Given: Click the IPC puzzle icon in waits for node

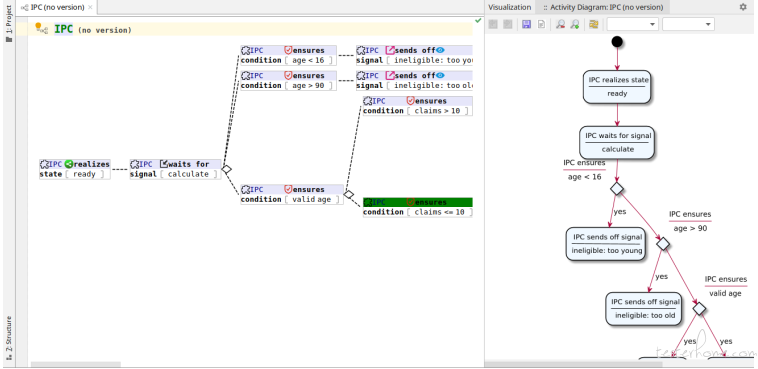Looking at the screenshot, I should click(x=134, y=164).
